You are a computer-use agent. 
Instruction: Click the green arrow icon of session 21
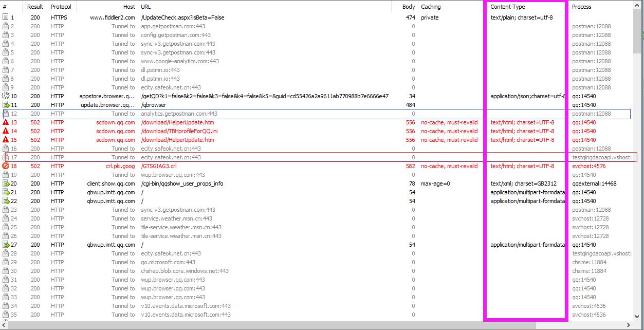6,192
